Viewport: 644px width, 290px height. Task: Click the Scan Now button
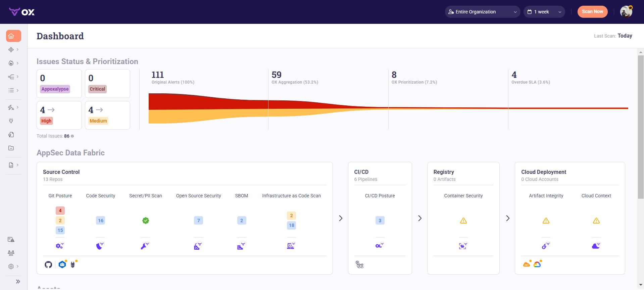click(x=592, y=12)
